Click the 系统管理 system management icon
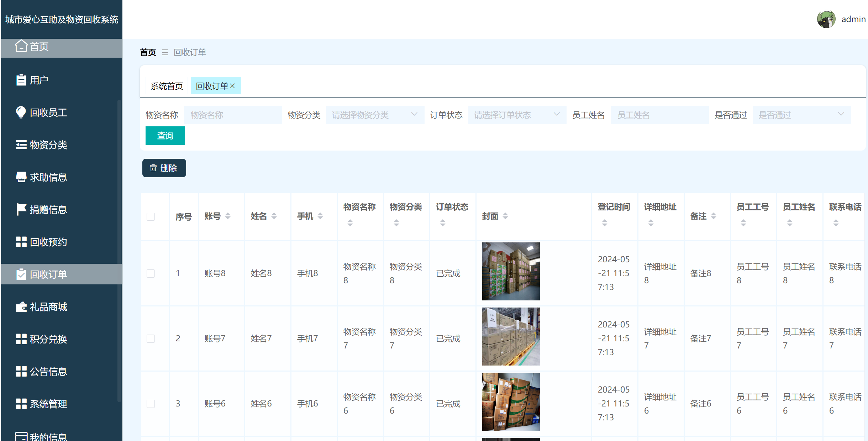 21,404
